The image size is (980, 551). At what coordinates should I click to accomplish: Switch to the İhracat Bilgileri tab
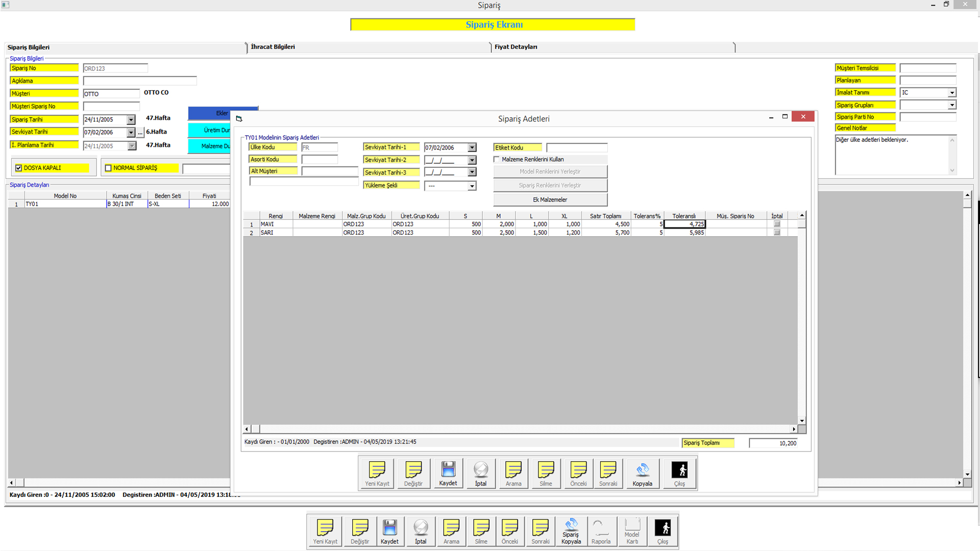tap(273, 47)
